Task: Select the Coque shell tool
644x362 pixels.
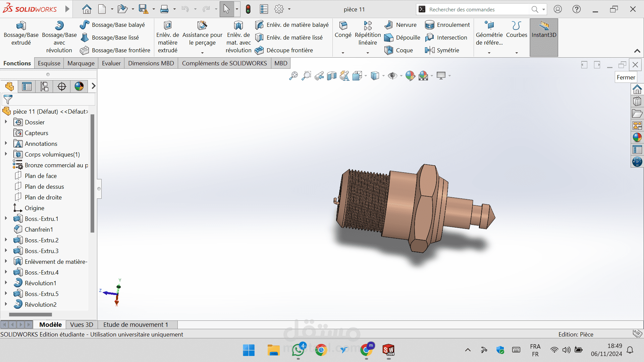Action: coord(399,50)
